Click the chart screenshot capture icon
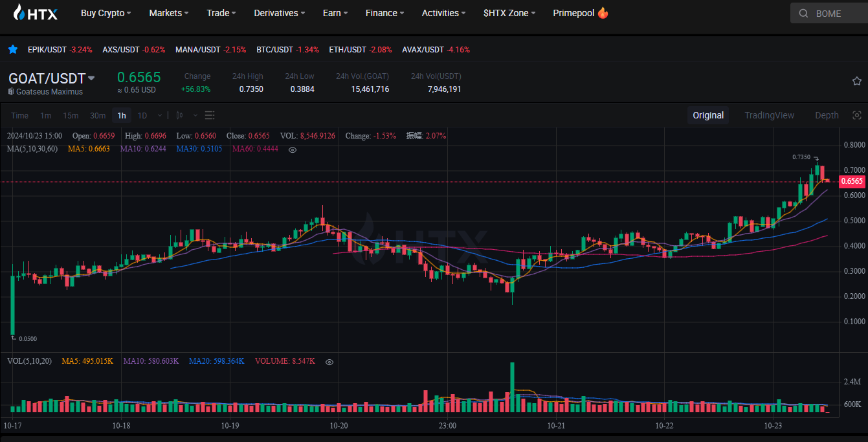 click(857, 115)
